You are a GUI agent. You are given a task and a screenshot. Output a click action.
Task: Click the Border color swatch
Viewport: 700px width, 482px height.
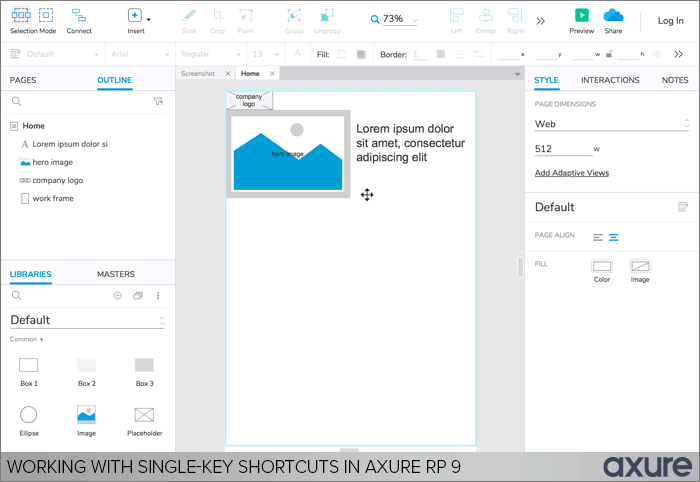pyautogui.click(x=441, y=54)
